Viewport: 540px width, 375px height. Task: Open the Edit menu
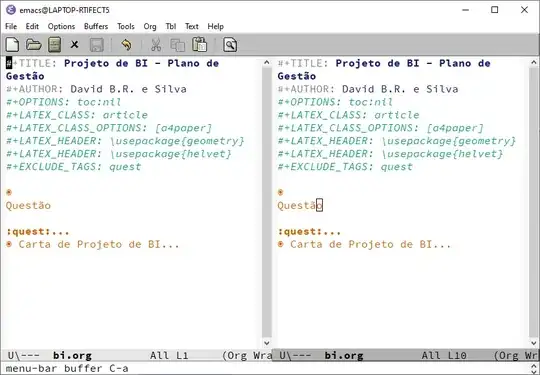32,27
